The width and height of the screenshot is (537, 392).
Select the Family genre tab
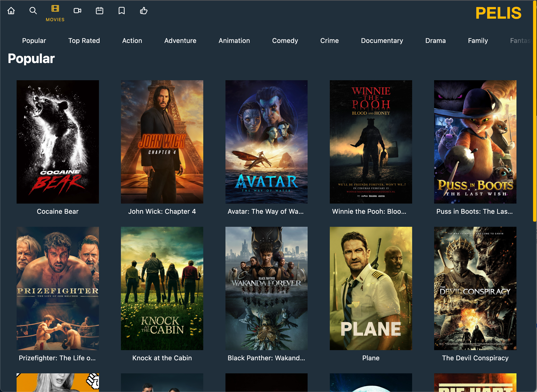[478, 41]
